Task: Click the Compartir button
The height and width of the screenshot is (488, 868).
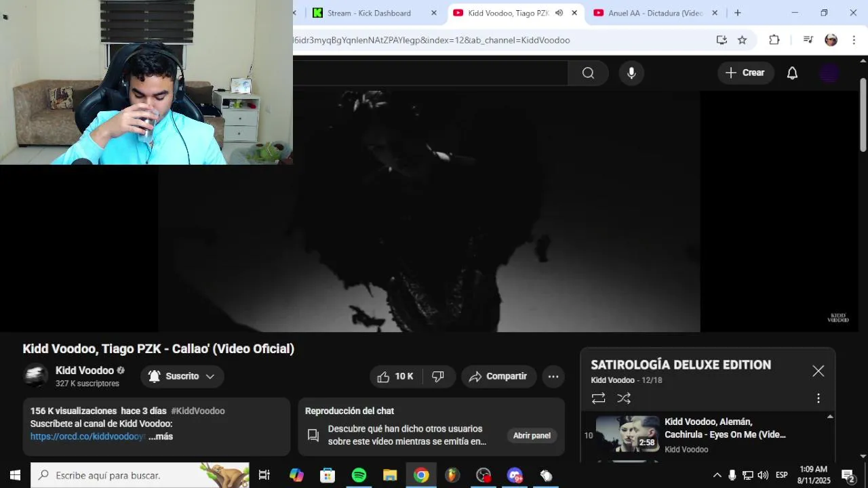Action: (x=498, y=377)
